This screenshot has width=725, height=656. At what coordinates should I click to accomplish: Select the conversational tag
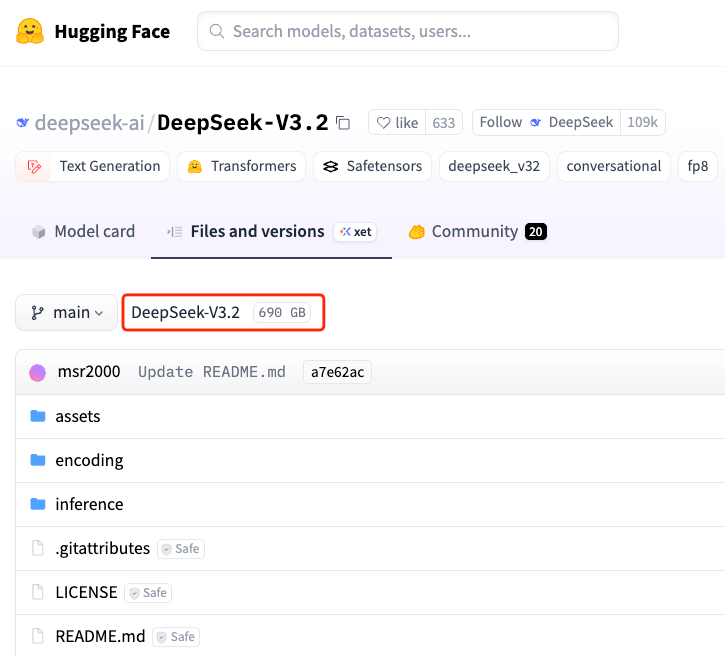tap(614, 166)
